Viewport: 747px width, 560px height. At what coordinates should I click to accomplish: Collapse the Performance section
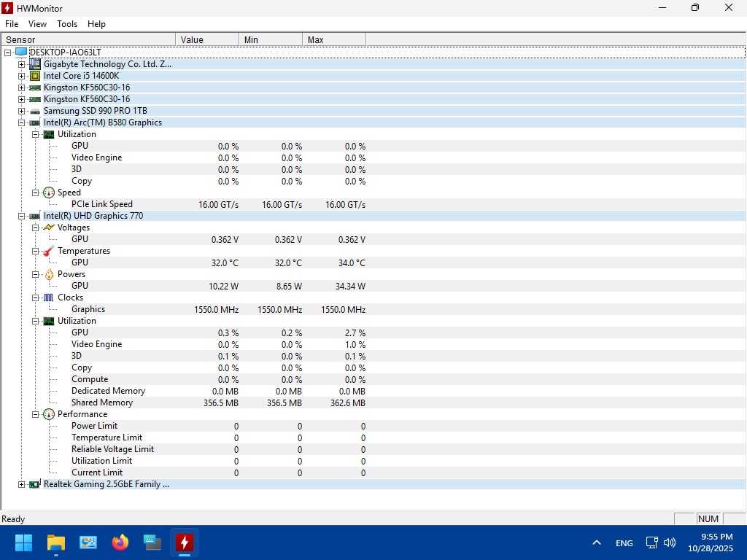pyautogui.click(x=36, y=414)
